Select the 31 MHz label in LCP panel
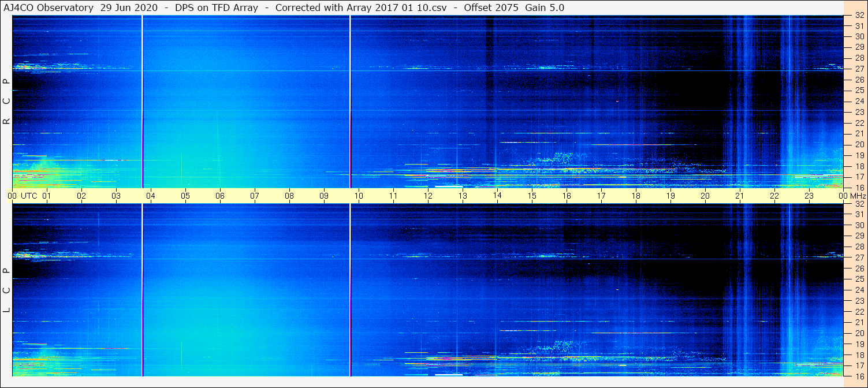868x388 pixels. (859, 214)
